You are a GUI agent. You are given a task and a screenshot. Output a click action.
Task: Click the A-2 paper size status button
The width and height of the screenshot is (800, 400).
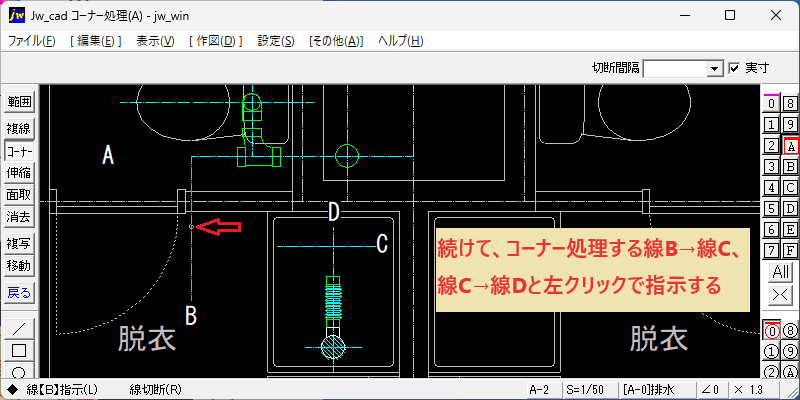point(543,390)
